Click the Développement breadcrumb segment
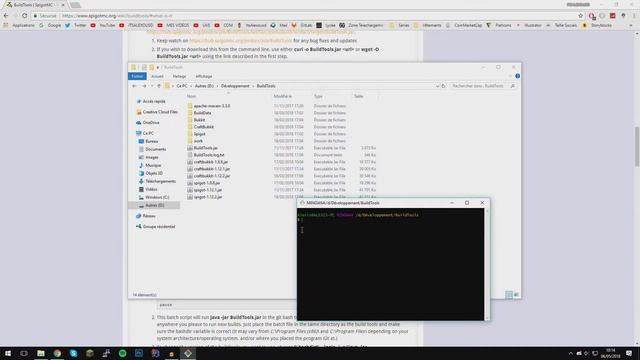This screenshot has width=640, height=360. 235,86
